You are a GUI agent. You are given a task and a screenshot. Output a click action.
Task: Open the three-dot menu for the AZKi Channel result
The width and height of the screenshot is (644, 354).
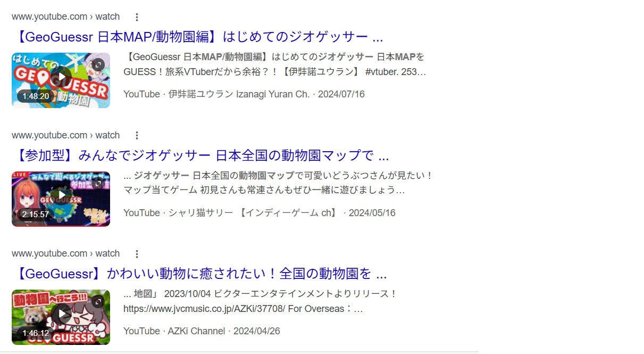(137, 254)
